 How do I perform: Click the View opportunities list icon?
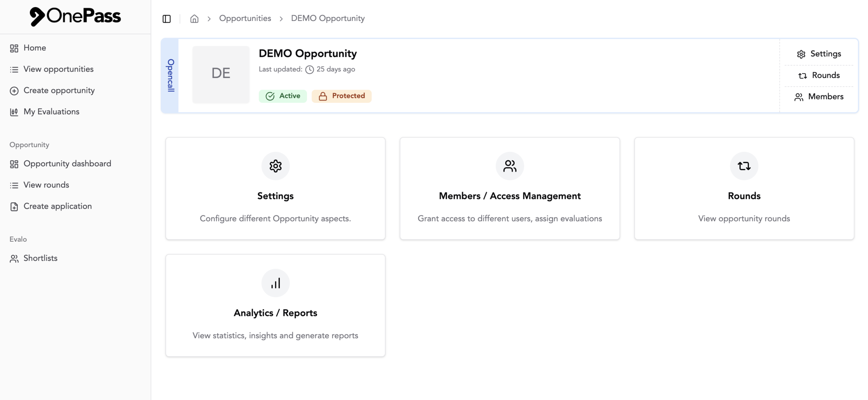14,69
